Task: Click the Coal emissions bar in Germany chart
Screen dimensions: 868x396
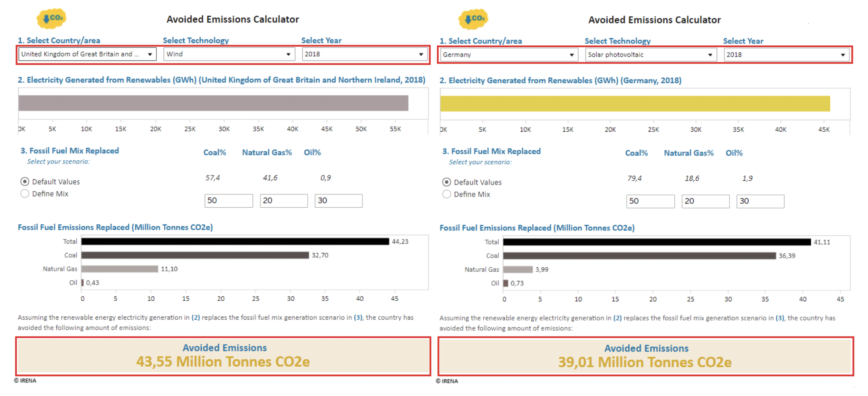Action: tap(639, 256)
